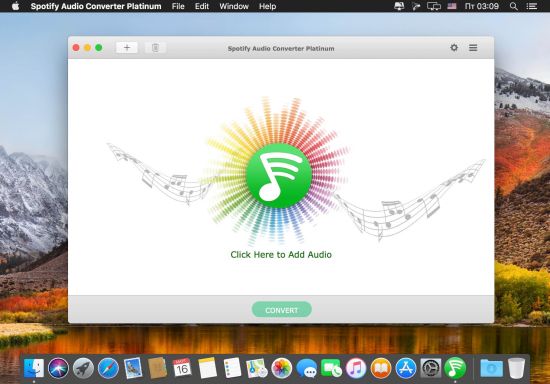The image size is (550, 384).
Task: Click the display mirroring icon in menu bar
Action: (x=434, y=6)
